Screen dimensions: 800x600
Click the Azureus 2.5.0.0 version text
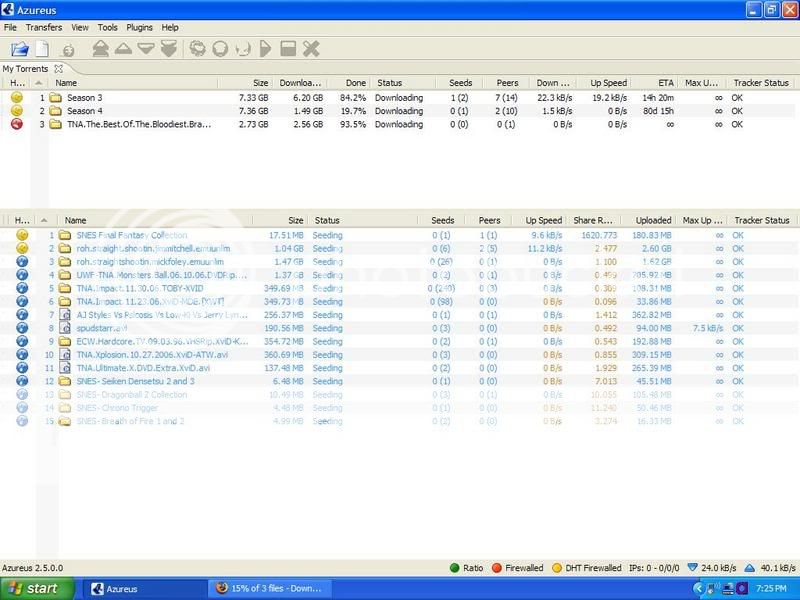(x=33, y=568)
